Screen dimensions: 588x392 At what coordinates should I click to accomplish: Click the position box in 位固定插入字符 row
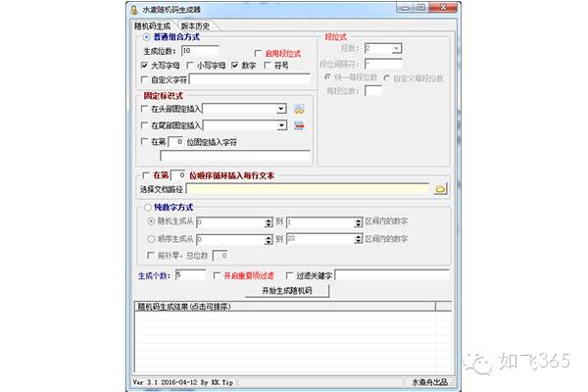click(x=175, y=142)
